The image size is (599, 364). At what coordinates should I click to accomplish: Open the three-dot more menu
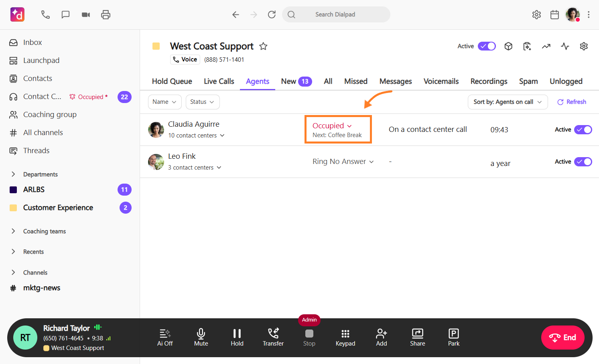point(589,15)
